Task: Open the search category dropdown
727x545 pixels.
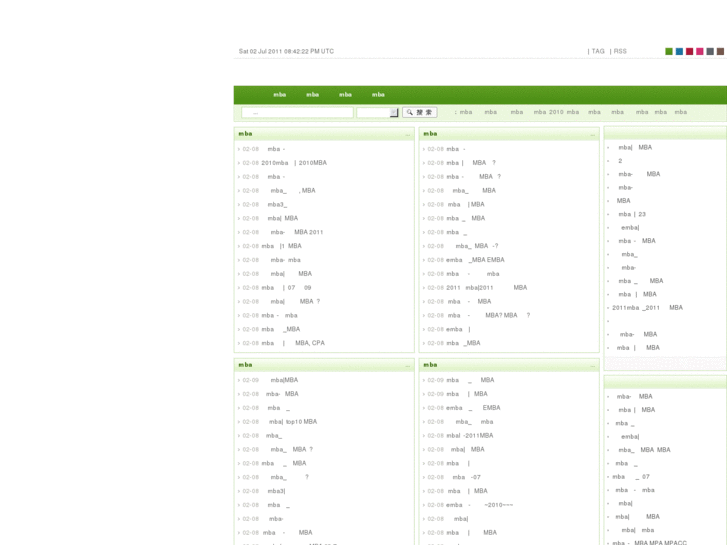Action: [377, 112]
